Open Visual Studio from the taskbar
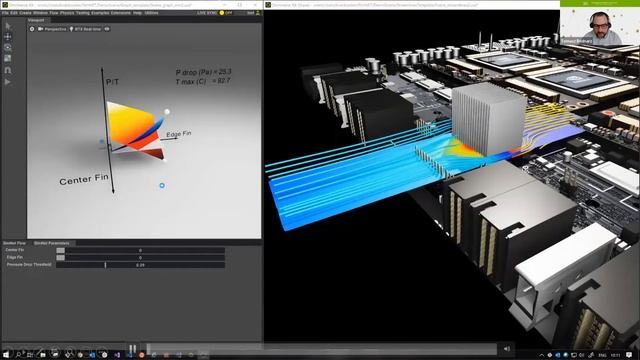This screenshot has width=640, height=360. click(x=117, y=355)
